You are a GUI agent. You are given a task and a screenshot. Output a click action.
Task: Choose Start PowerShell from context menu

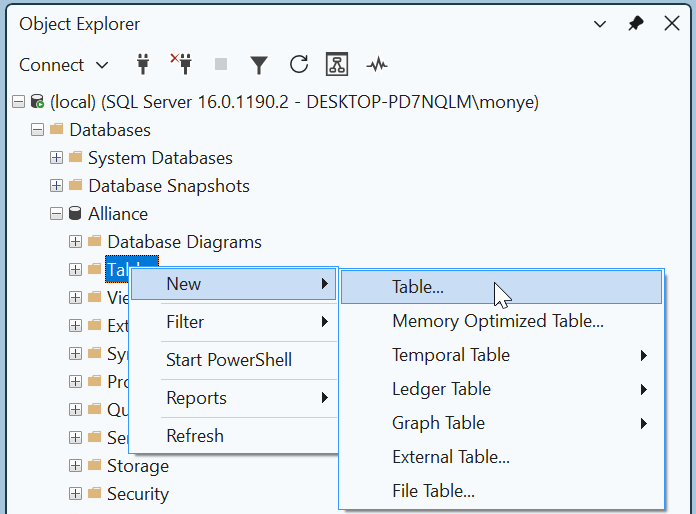point(233,360)
